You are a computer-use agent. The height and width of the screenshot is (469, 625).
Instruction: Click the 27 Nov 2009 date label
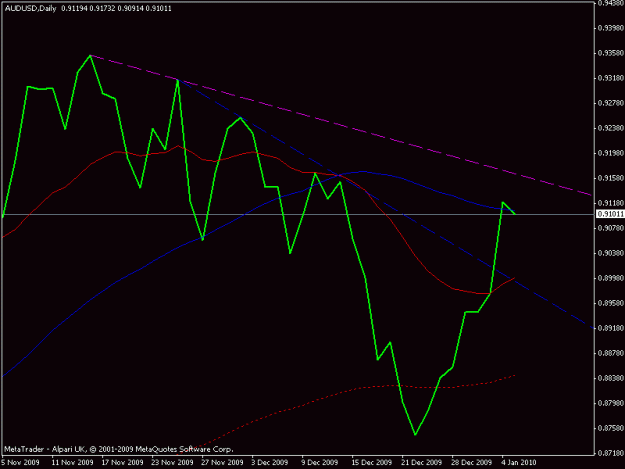pos(222,463)
